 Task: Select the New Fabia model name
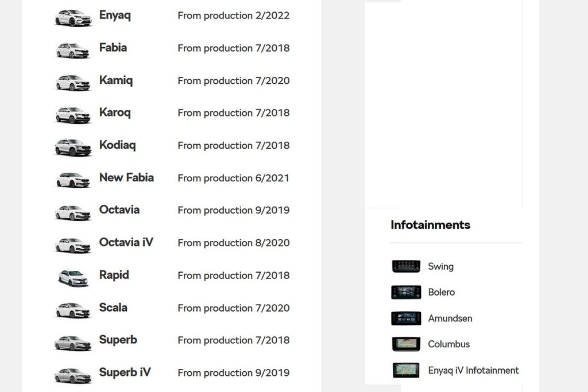[126, 177]
